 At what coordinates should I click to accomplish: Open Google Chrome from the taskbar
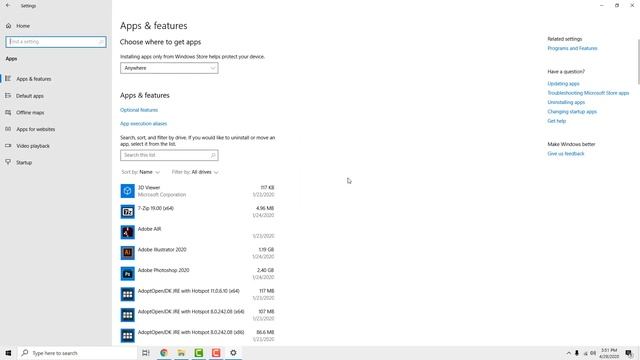[164, 353]
